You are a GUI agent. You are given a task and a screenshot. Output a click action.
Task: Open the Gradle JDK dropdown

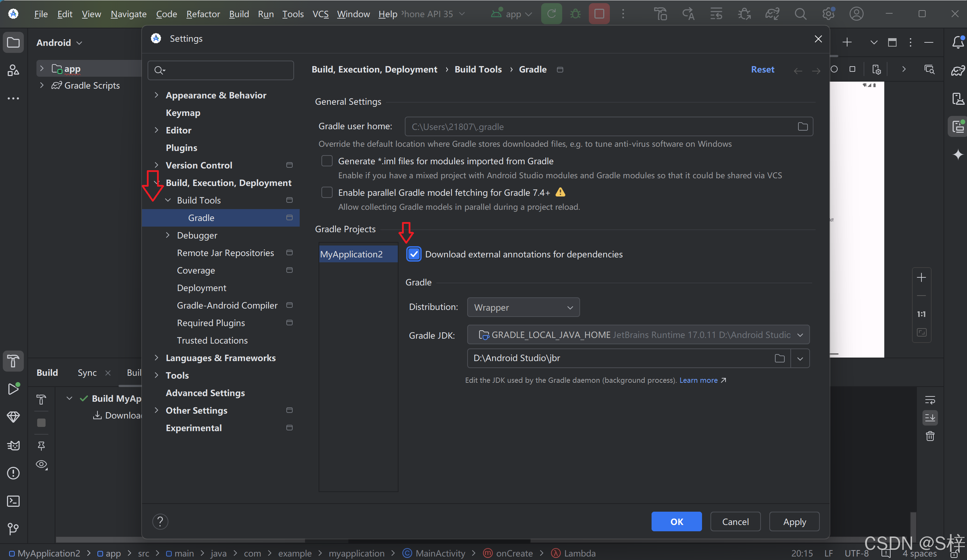[x=639, y=335]
